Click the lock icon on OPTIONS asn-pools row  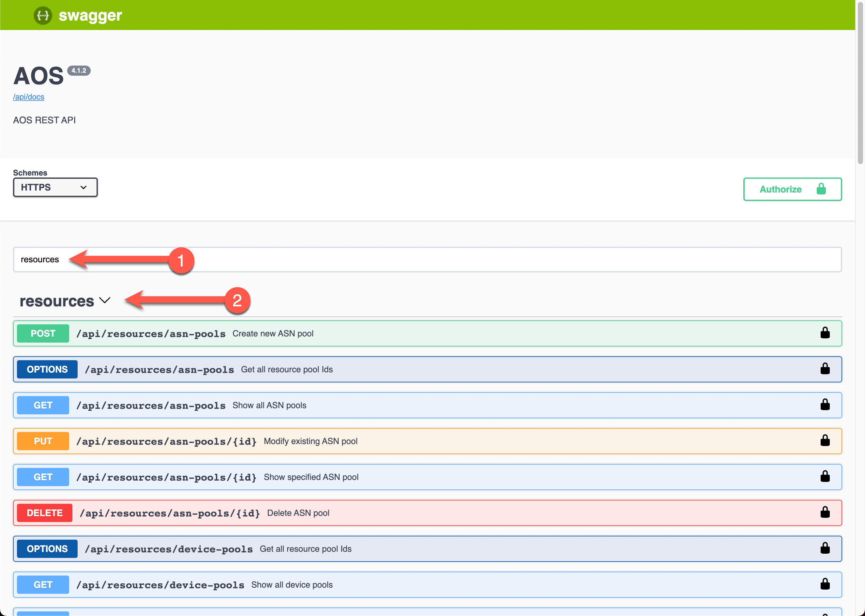825,369
